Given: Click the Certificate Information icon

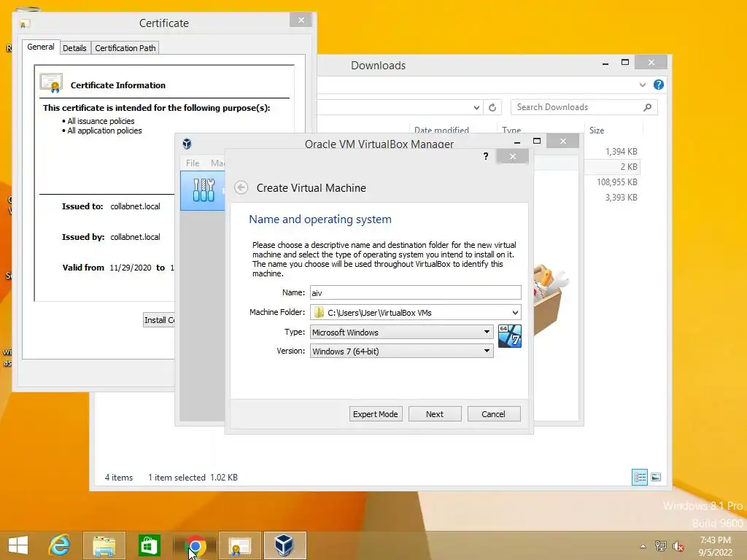Looking at the screenshot, I should point(52,83).
